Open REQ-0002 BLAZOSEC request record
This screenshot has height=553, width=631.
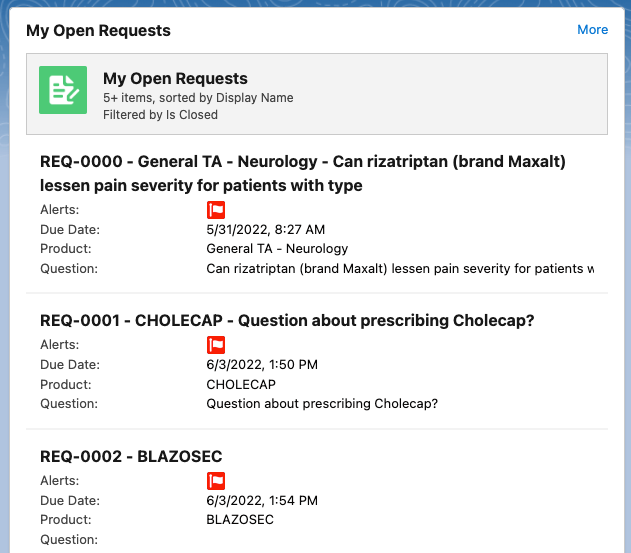coord(131,457)
